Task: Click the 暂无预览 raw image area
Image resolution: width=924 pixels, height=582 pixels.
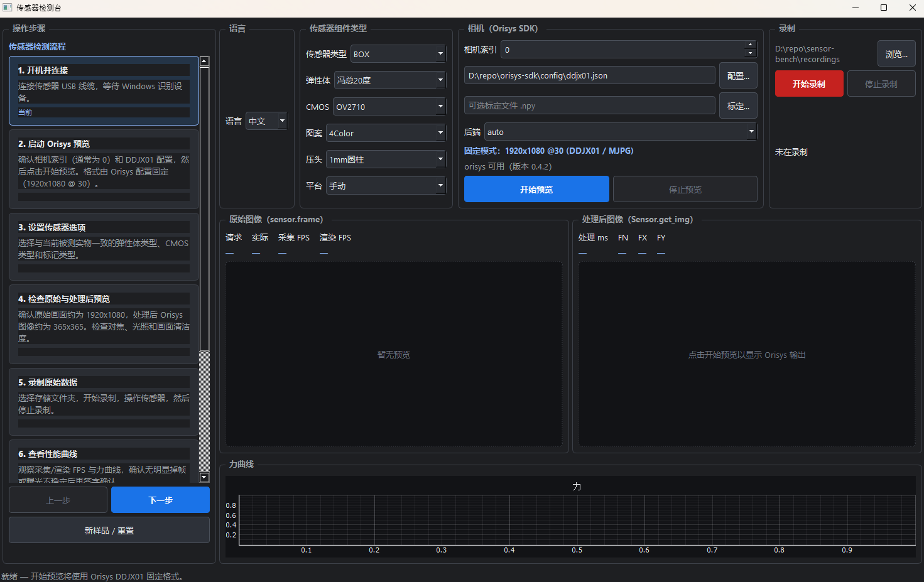Action: pyautogui.click(x=394, y=354)
